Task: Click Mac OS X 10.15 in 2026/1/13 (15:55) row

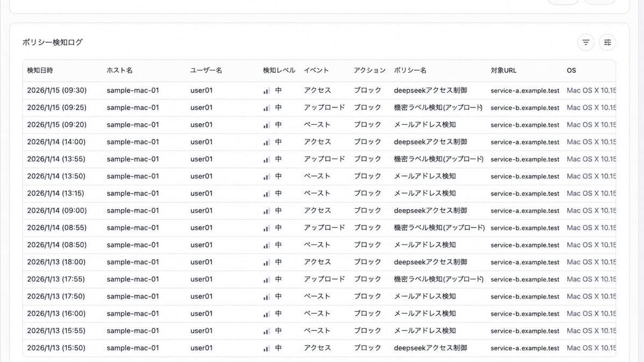Action: coord(591,331)
